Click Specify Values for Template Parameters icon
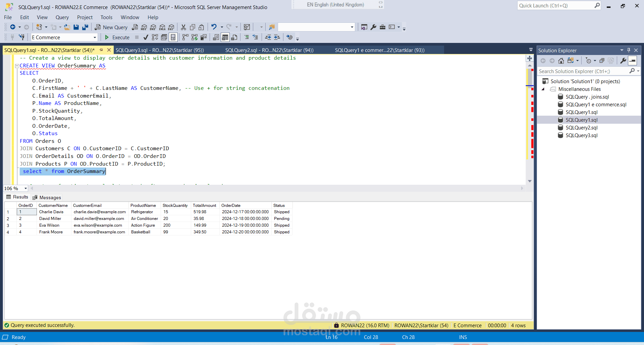Image resolution: width=644 pixels, height=345 pixels. pos(289,37)
